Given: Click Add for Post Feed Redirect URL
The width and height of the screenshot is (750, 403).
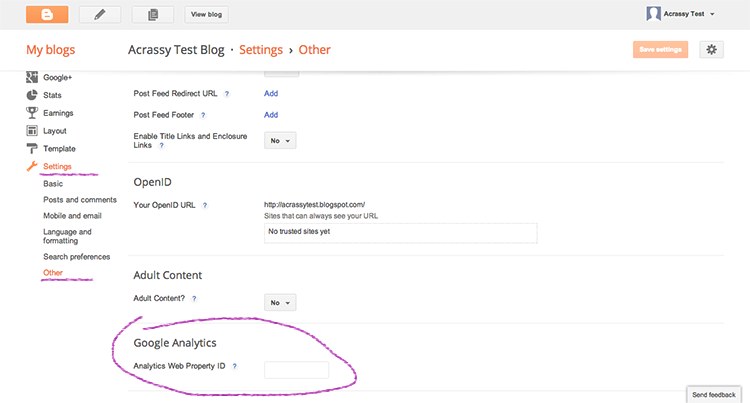Looking at the screenshot, I should [271, 93].
